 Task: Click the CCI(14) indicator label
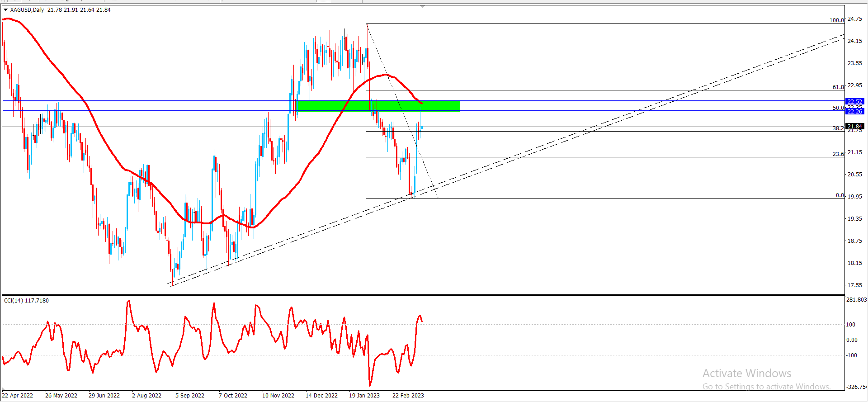coord(26,301)
